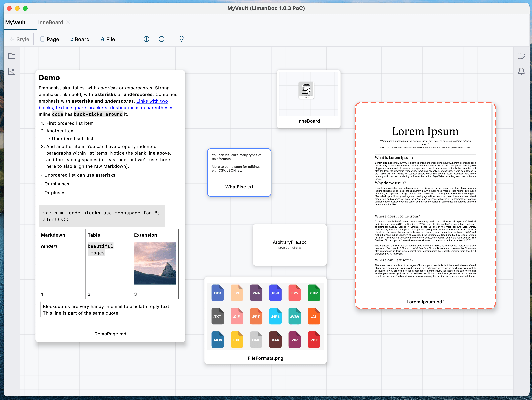Viewport: 532px width, 400px height.
Task: Click the .PSD icon in FileFormats image
Action: tap(275, 293)
